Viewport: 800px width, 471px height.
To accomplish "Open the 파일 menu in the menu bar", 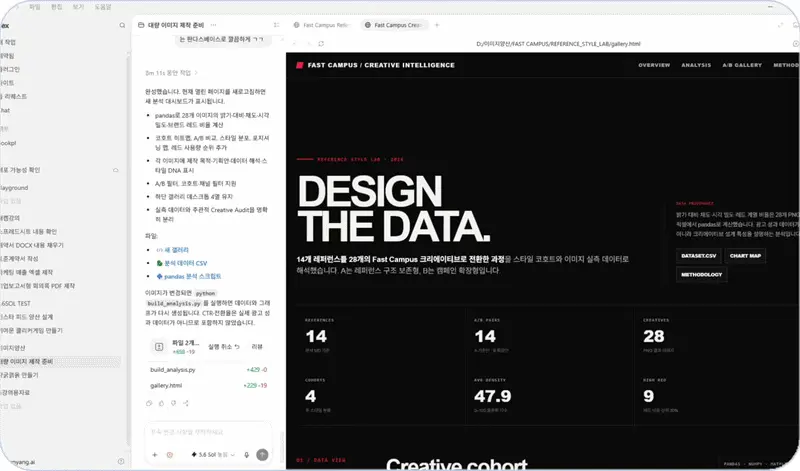I will point(35,7).
